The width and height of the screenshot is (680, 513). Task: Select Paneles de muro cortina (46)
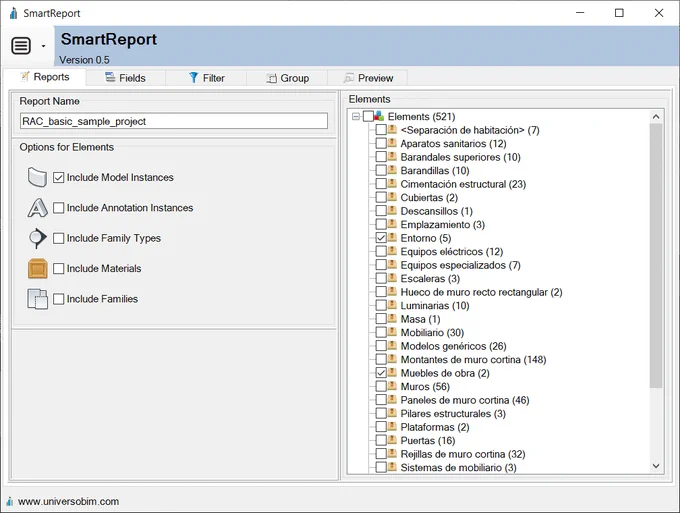click(x=465, y=400)
